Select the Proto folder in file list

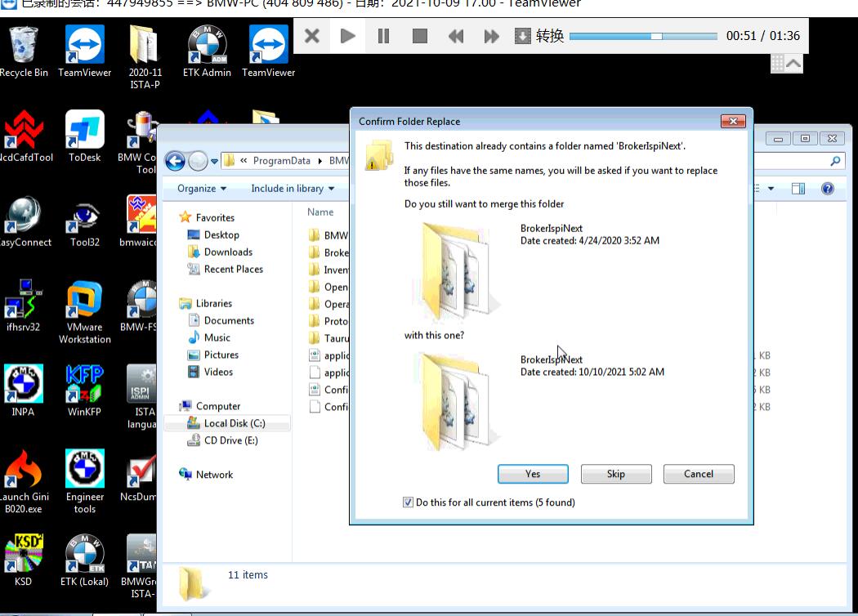pos(328,321)
